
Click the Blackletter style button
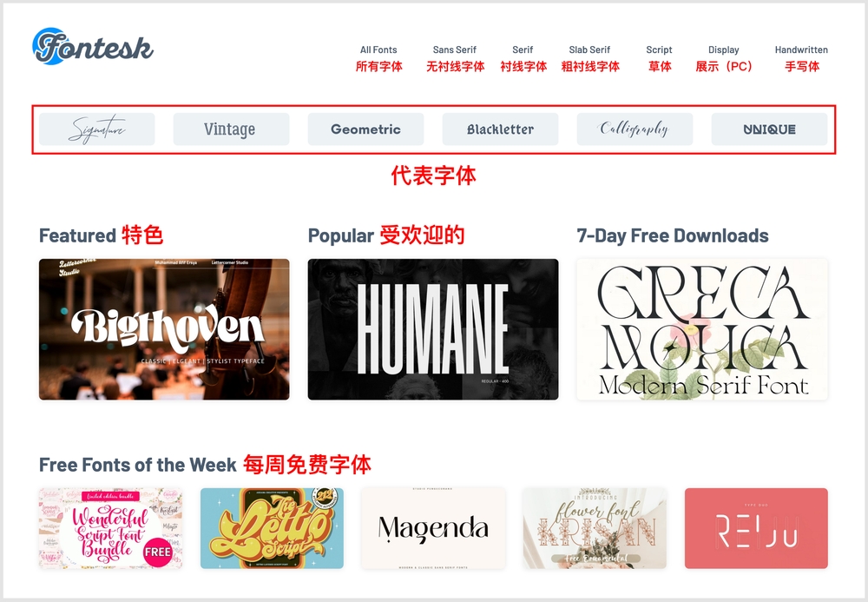pos(500,129)
